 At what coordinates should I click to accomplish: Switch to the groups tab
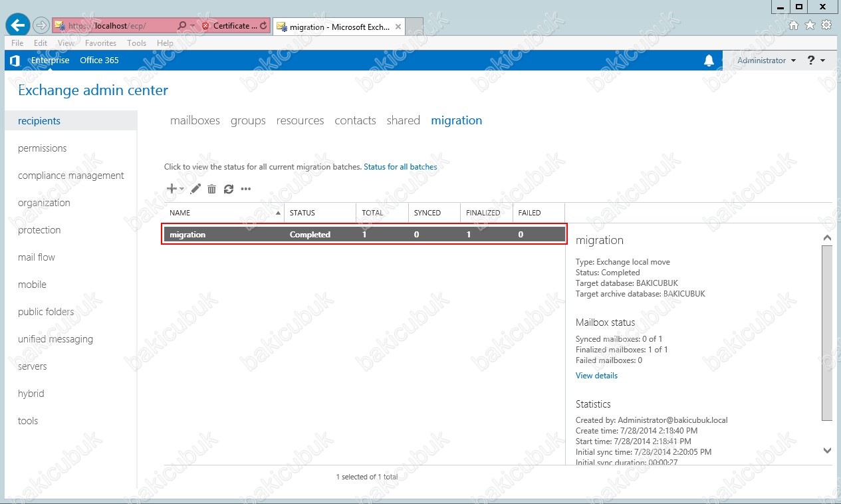(x=248, y=120)
